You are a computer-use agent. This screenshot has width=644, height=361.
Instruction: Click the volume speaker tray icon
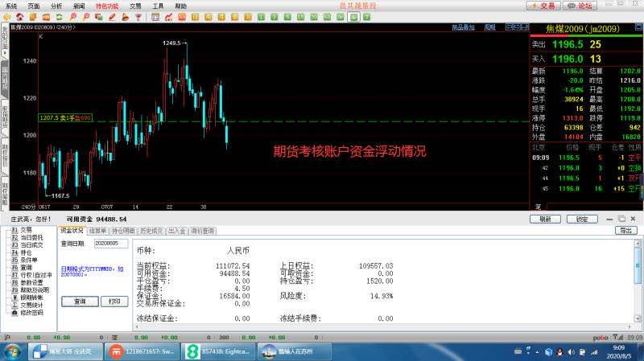(x=571, y=352)
